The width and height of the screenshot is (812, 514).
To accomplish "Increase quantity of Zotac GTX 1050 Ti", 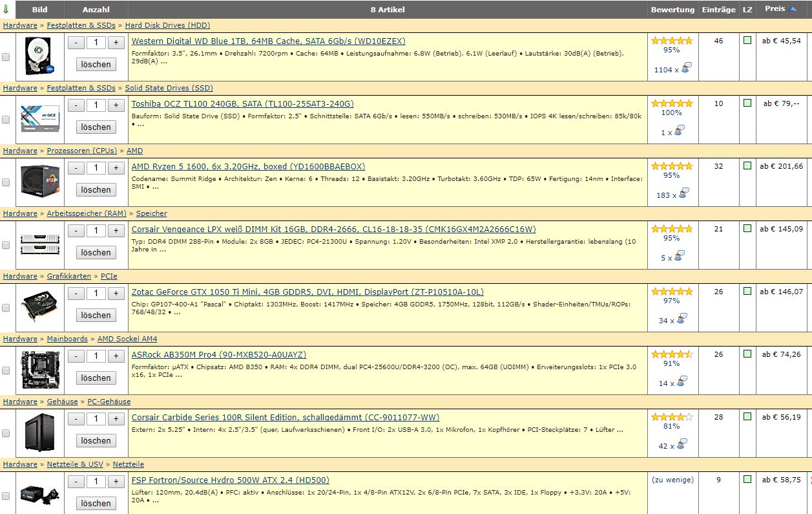I will pos(116,294).
